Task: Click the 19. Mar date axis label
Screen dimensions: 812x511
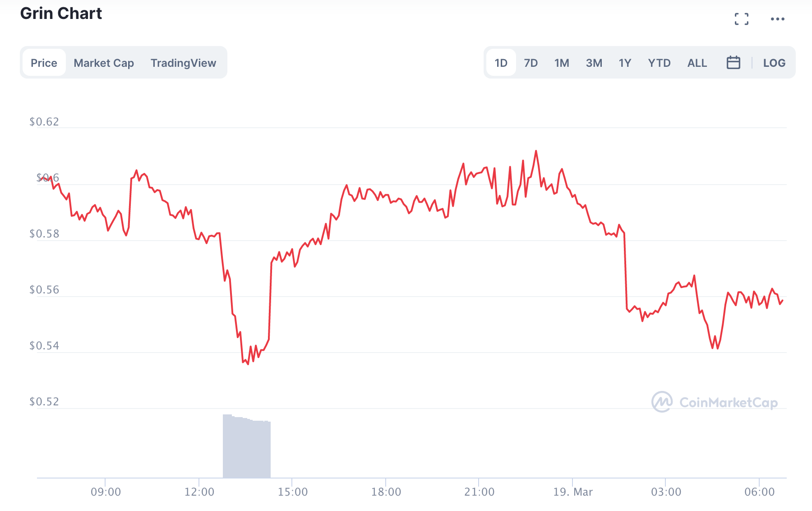Action: pyautogui.click(x=572, y=492)
